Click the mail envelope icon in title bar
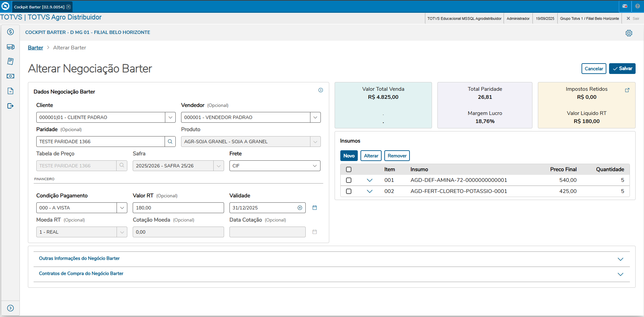644x317 pixels. pyautogui.click(x=625, y=6)
